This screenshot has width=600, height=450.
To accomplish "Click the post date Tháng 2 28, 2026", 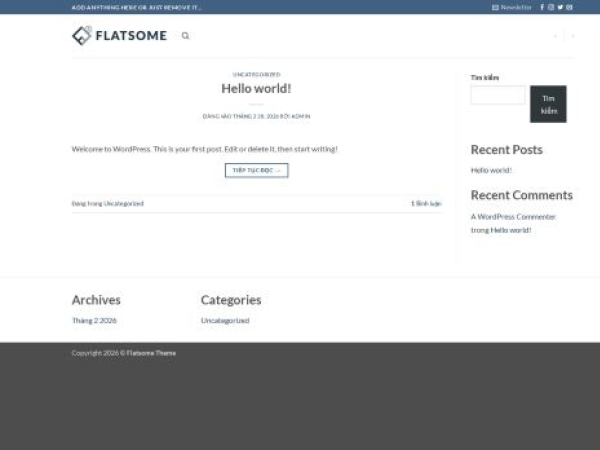I will pos(255,116).
